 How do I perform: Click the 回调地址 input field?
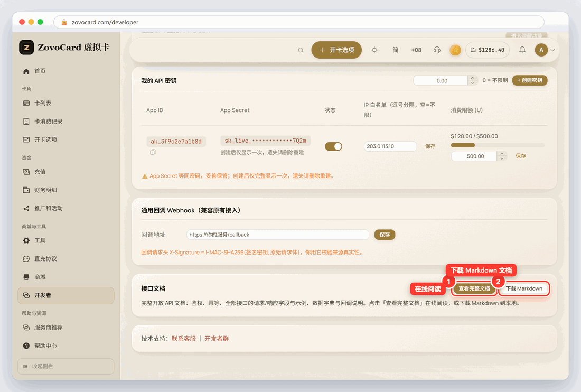point(277,235)
